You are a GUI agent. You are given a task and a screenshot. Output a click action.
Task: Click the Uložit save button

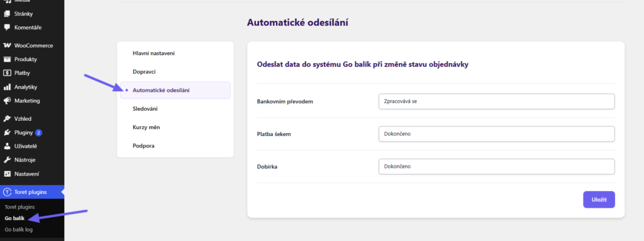pyautogui.click(x=599, y=199)
